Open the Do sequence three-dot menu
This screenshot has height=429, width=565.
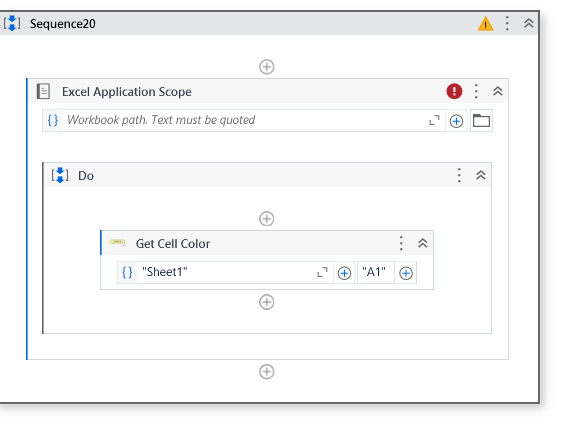click(x=459, y=175)
